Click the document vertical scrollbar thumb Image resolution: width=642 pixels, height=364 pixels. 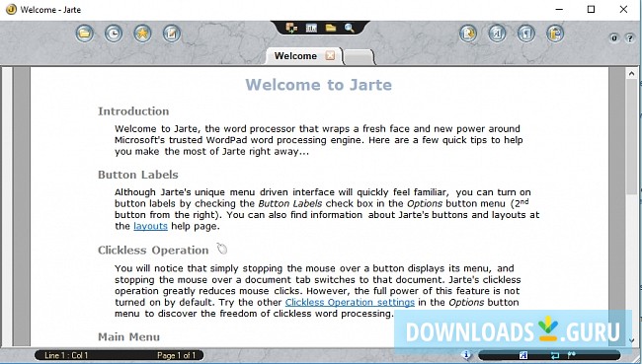click(x=632, y=137)
